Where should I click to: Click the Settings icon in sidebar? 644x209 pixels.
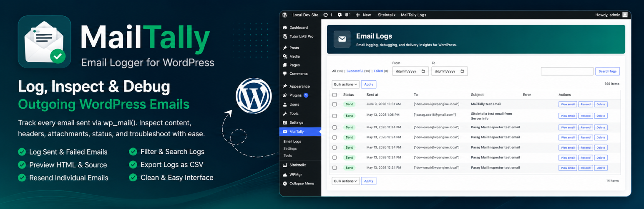285,122
